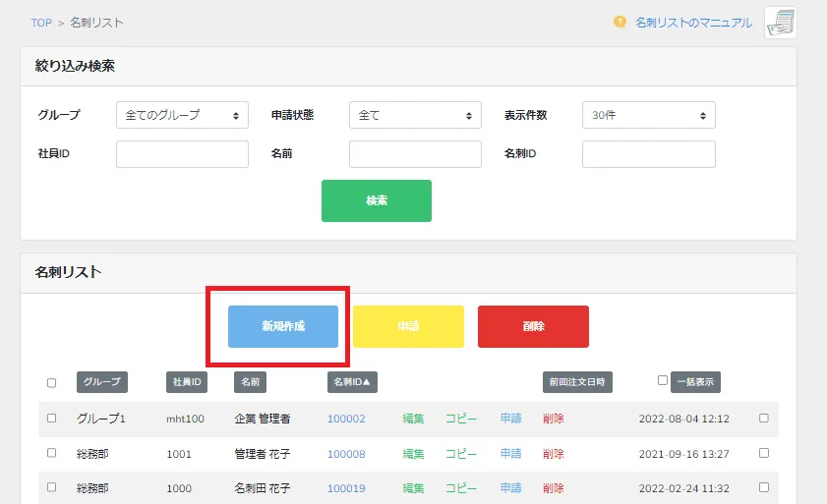Click the date 2021-09-16 13:27
Image resolution: width=827 pixels, height=504 pixels.
(x=684, y=454)
